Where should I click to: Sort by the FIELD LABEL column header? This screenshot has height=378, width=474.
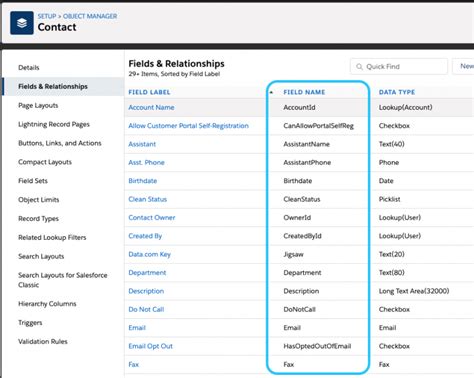(149, 92)
